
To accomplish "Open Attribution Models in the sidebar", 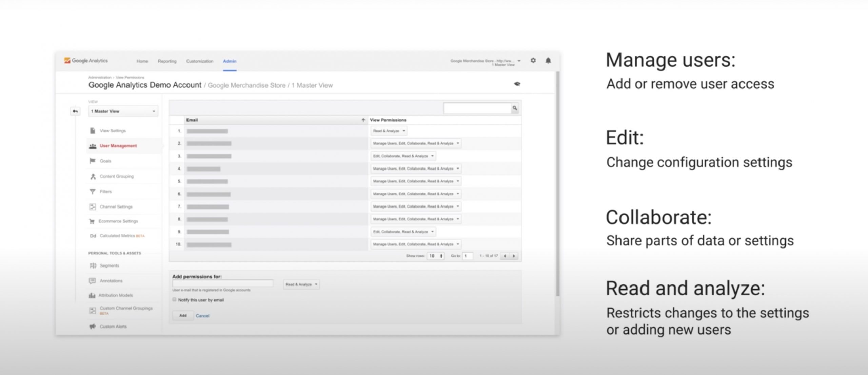I will (116, 295).
